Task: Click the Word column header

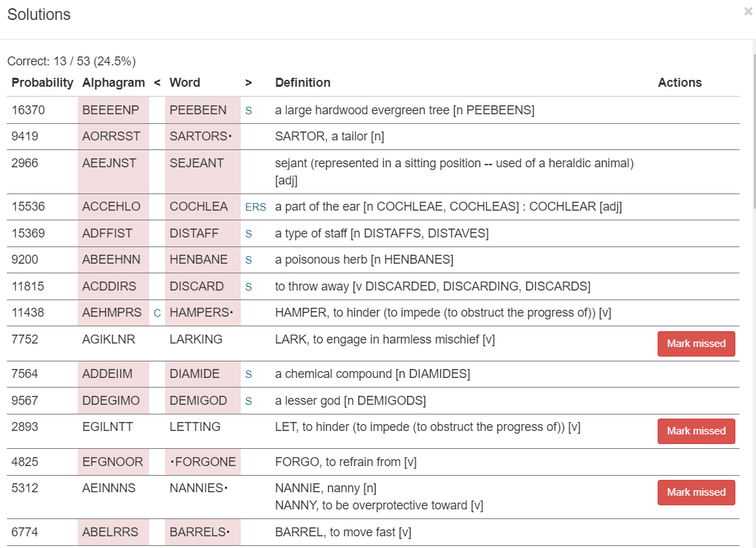Action: point(185,83)
